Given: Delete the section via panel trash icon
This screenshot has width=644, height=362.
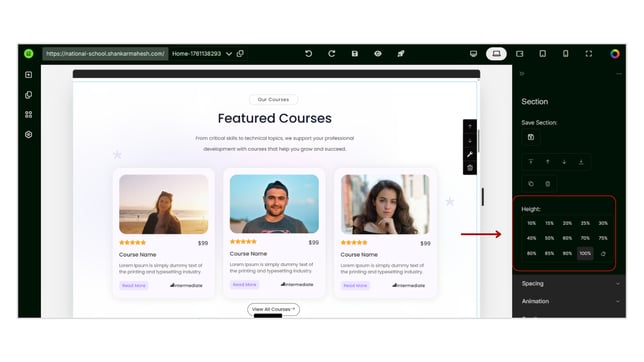Looking at the screenshot, I should [547, 184].
